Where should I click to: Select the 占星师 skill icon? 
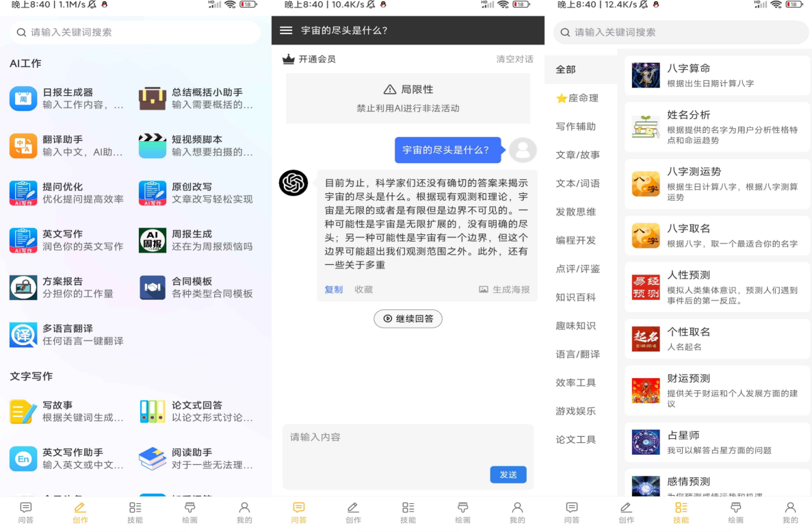pos(646,442)
